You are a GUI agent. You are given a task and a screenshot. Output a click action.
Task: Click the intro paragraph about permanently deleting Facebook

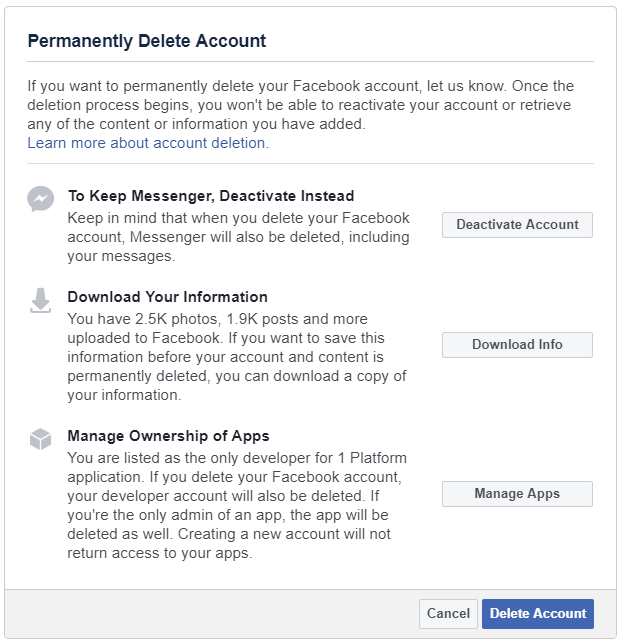pyautogui.click(x=300, y=105)
